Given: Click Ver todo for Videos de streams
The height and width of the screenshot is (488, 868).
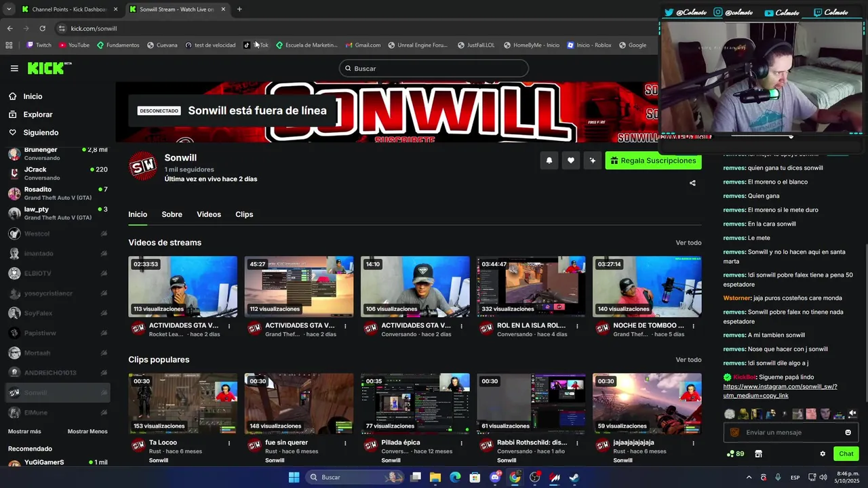Looking at the screenshot, I should point(688,243).
